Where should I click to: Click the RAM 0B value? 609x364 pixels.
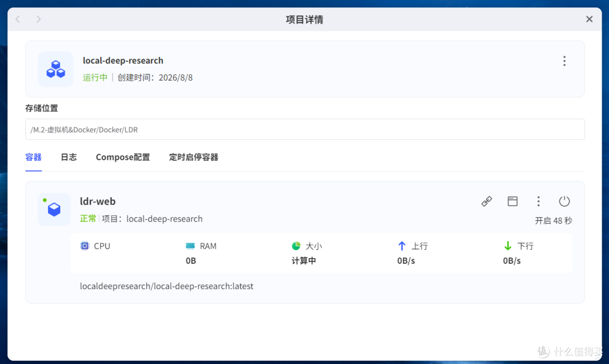coord(191,261)
